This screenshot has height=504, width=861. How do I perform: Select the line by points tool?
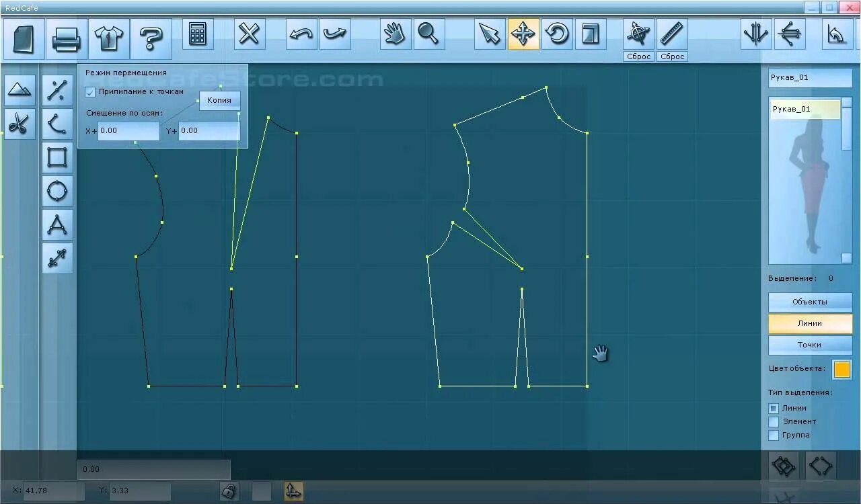pyautogui.click(x=58, y=90)
